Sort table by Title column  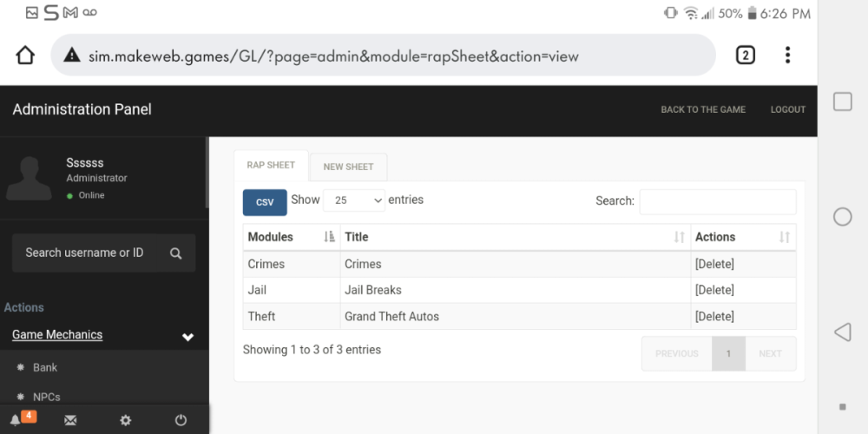515,237
